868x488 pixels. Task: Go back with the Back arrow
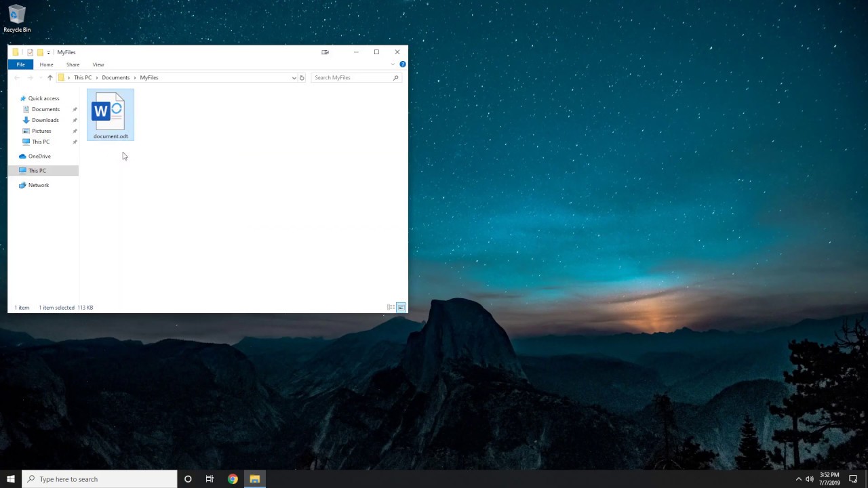coord(17,78)
